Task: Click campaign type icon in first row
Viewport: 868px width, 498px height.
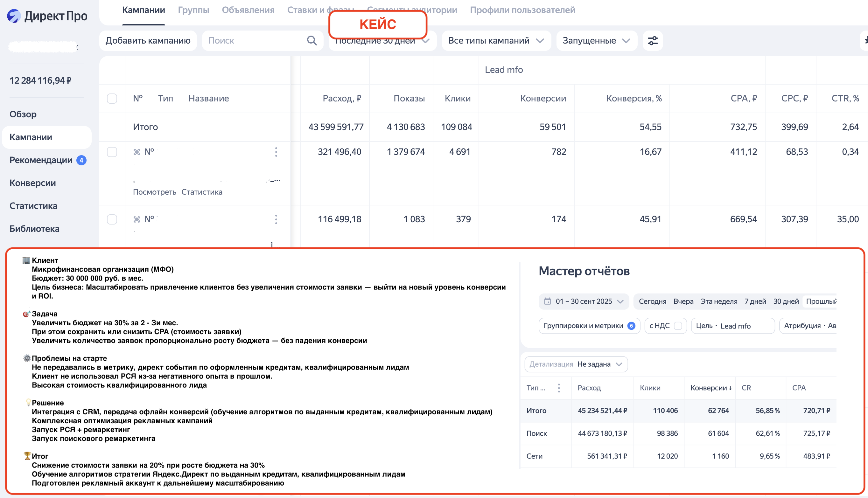Action: pos(137,152)
